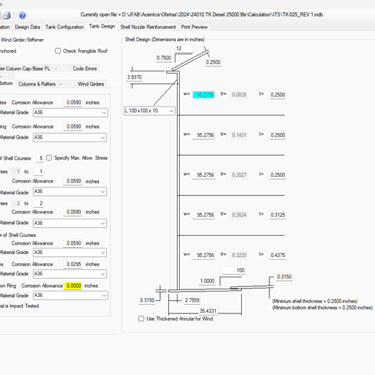Open Material Grade dropdown for courses 1 to 1
This screenshot has height=375, width=375.
70,192
